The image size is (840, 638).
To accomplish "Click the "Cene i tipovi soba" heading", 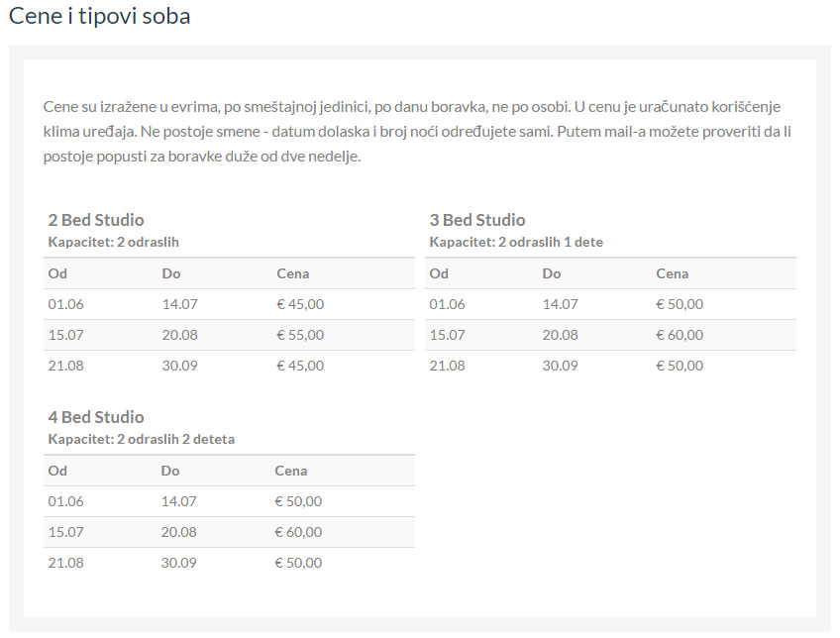I will pos(100,17).
